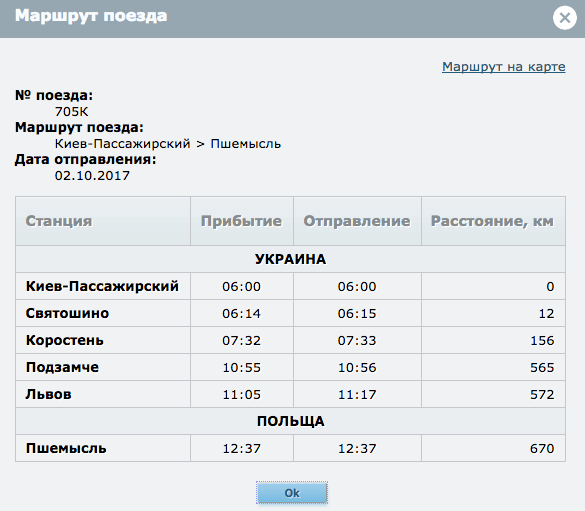Click the train number 705К
The height and width of the screenshot is (511, 585).
(71, 112)
